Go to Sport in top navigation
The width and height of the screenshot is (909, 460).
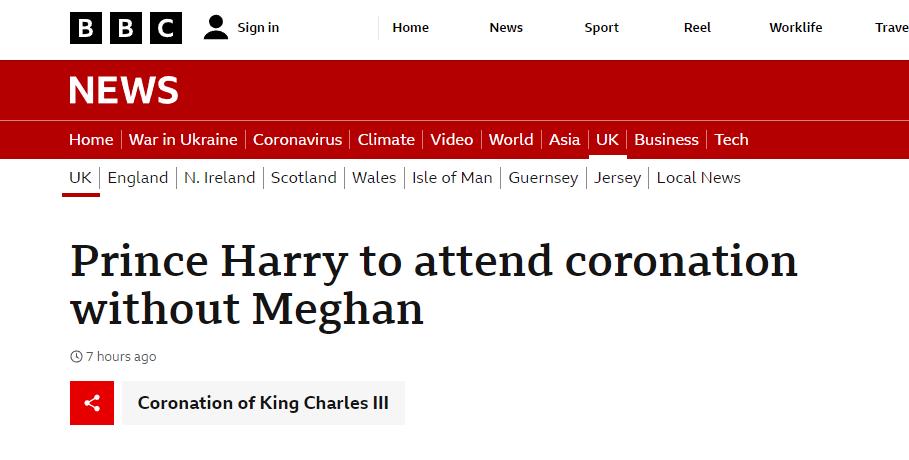[601, 27]
